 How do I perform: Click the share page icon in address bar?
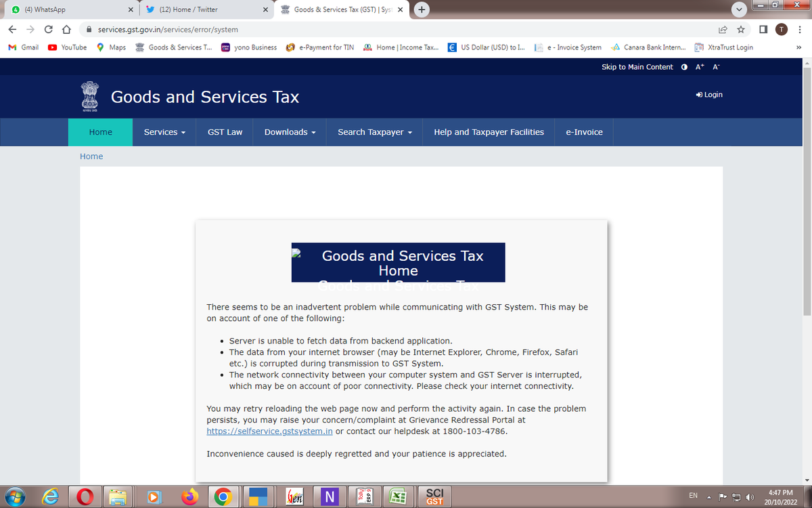coord(723,30)
